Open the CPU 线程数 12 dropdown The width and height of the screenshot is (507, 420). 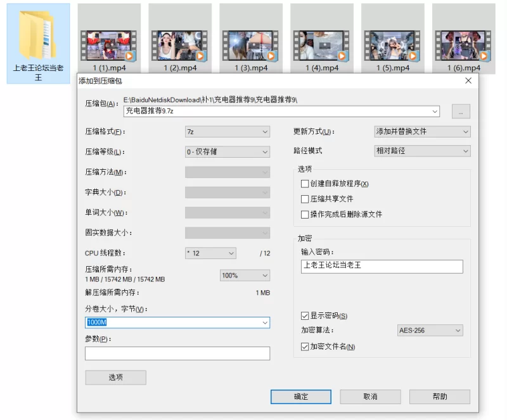click(210, 253)
